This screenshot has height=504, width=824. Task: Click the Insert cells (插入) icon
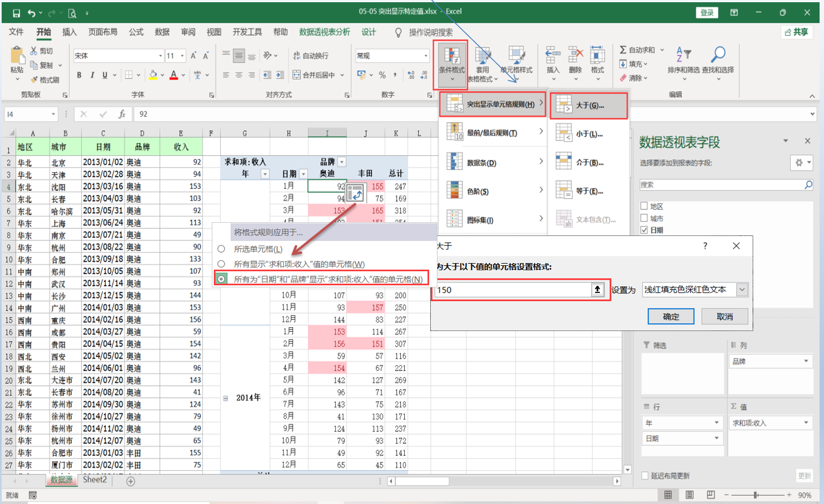[552, 56]
